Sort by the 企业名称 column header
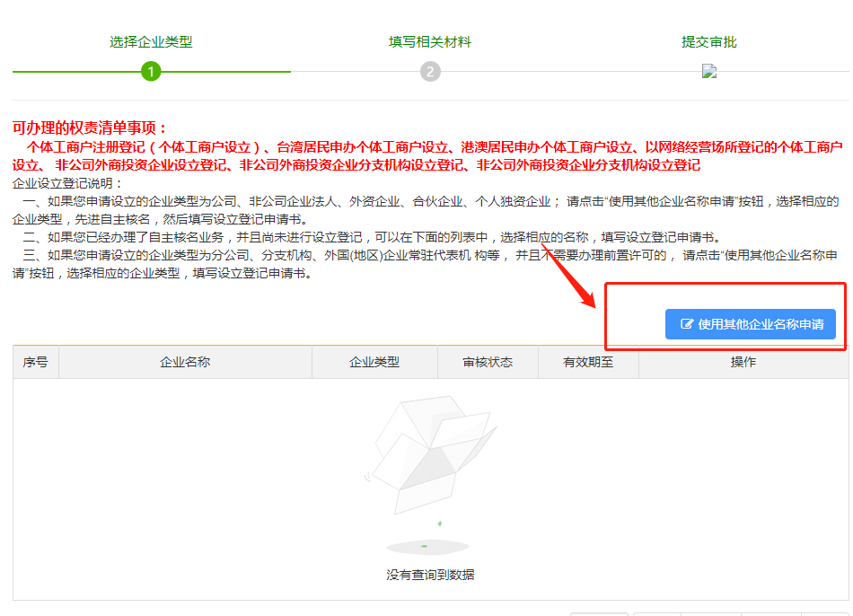 click(185, 362)
